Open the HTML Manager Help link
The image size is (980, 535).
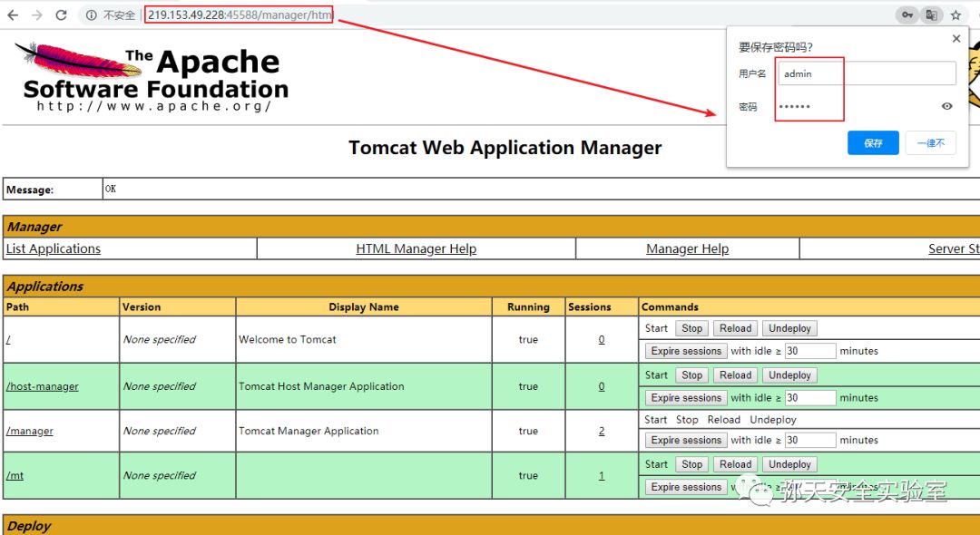[416, 248]
